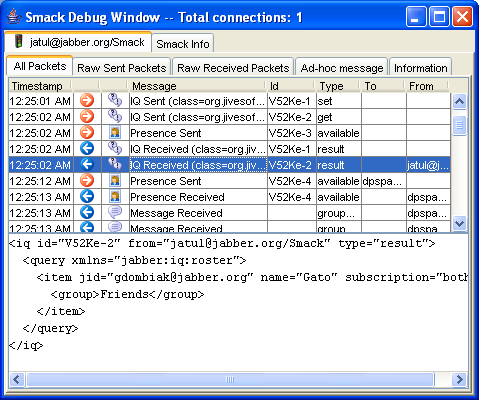Screen dimensions: 479x400
Task: Click XML pane scroll right arrow
Action: pyautogui.click(x=460, y=379)
